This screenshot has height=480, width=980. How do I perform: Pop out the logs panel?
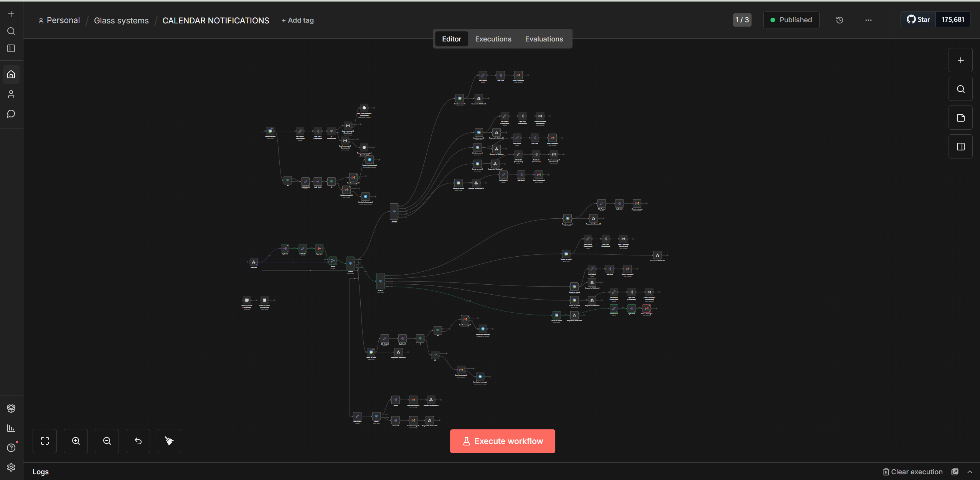pyautogui.click(x=955, y=472)
